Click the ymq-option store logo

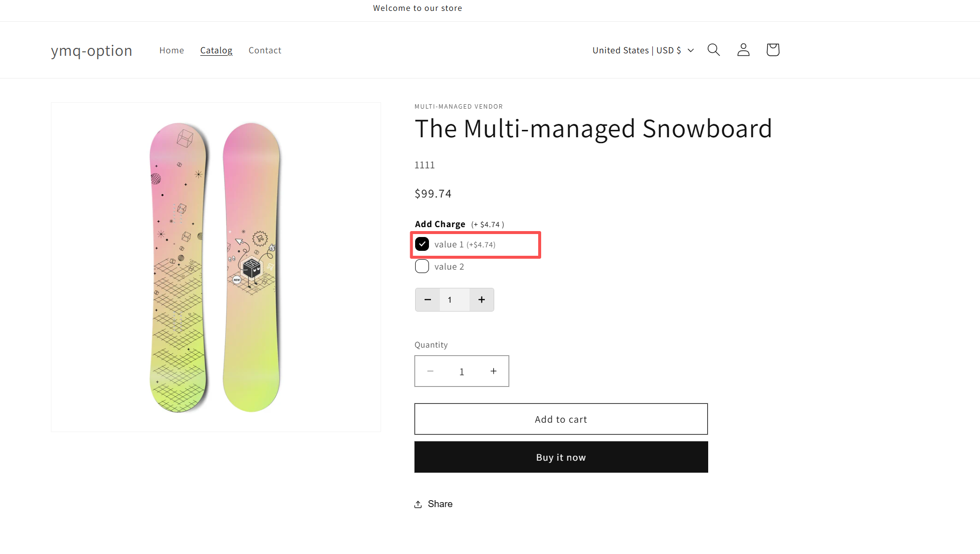(x=91, y=50)
